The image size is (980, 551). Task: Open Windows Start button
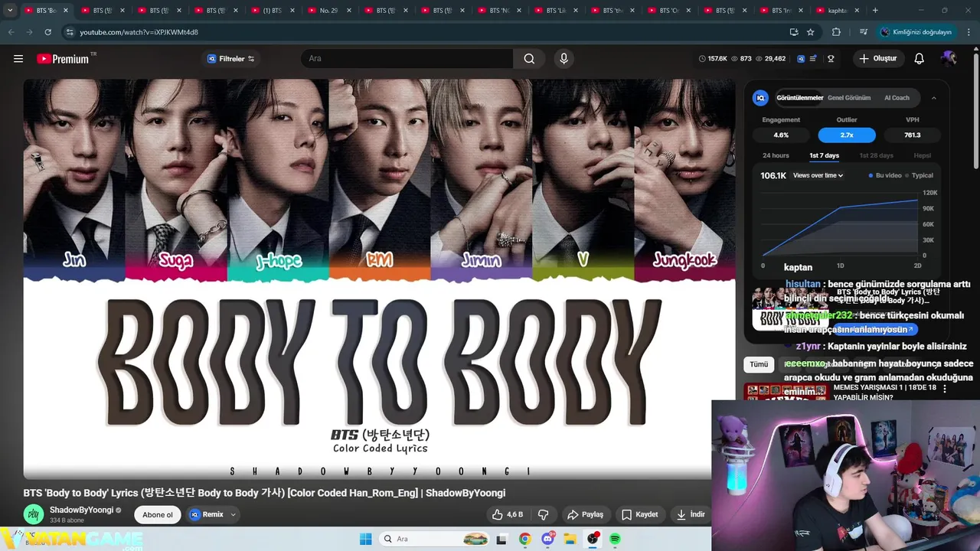coord(366,539)
